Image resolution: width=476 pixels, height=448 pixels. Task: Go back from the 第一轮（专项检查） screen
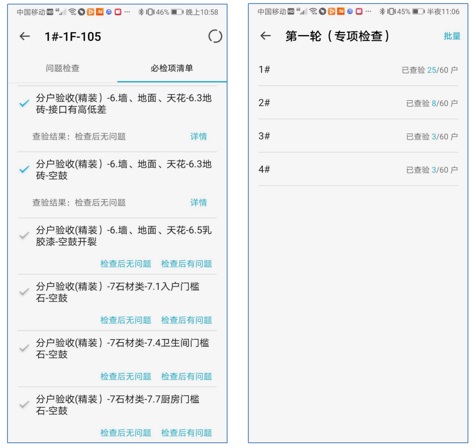click(x=265, y=36)
